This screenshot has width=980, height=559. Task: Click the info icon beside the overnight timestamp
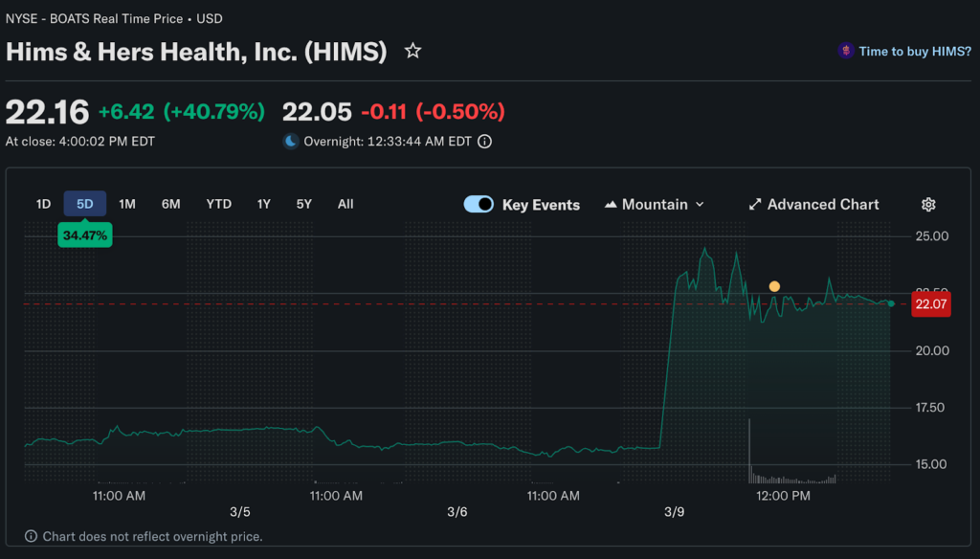pos(485,142)
